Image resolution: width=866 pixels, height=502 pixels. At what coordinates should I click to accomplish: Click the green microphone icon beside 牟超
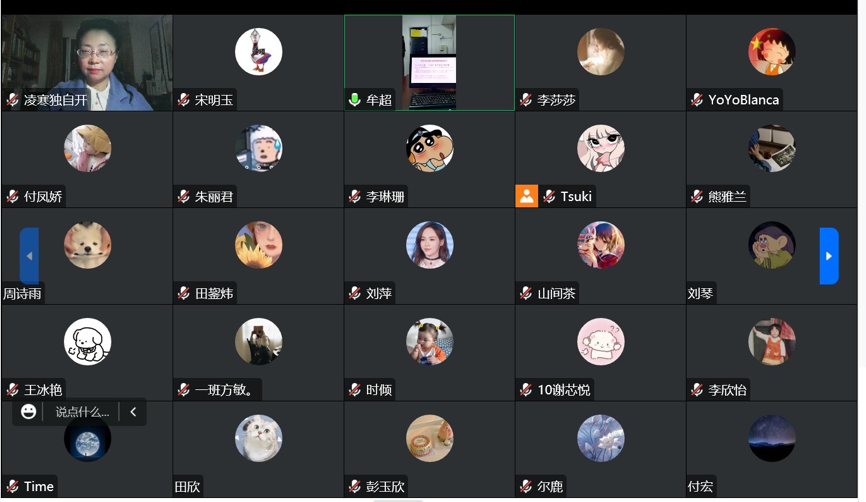coord(355,100)
